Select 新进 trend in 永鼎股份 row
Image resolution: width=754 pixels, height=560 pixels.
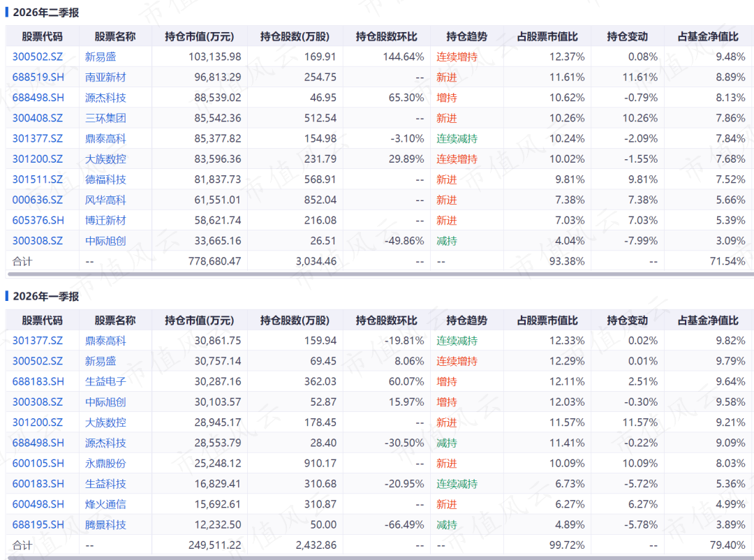pos(447,464)
